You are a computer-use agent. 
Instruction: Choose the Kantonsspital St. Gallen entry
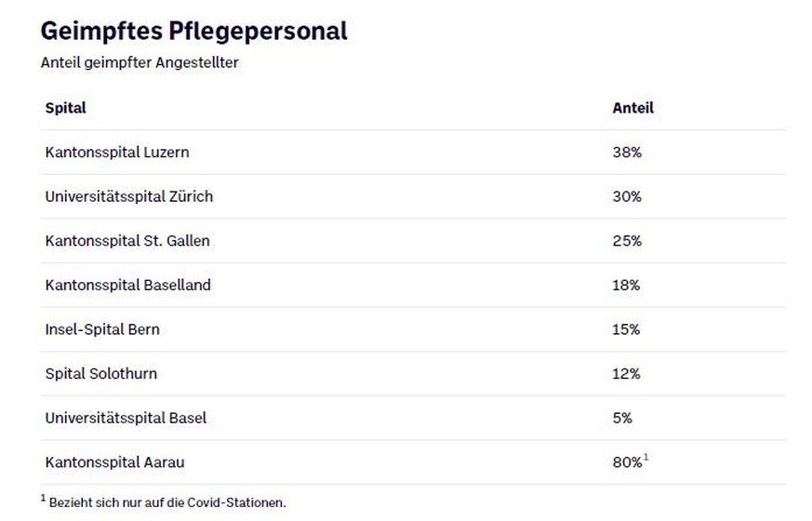127,241
